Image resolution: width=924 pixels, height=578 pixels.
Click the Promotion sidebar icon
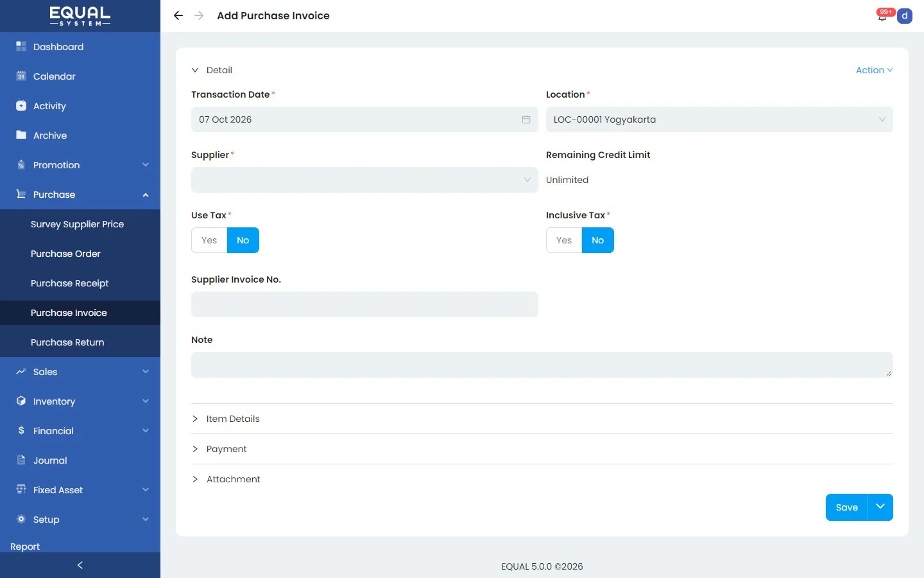pyautogui.click(x=21, y=164)
